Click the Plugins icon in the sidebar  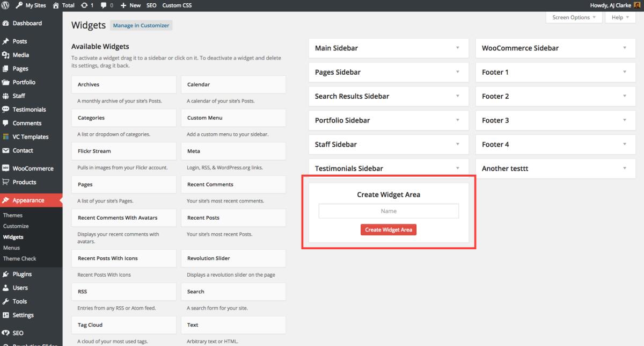pyautogui.click(x=7, y=273)
